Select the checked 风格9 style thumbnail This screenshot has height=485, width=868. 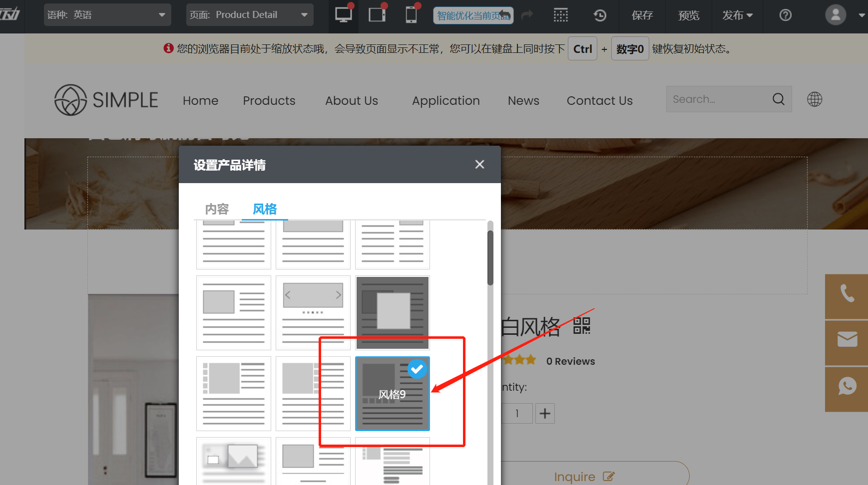(392, 394)
